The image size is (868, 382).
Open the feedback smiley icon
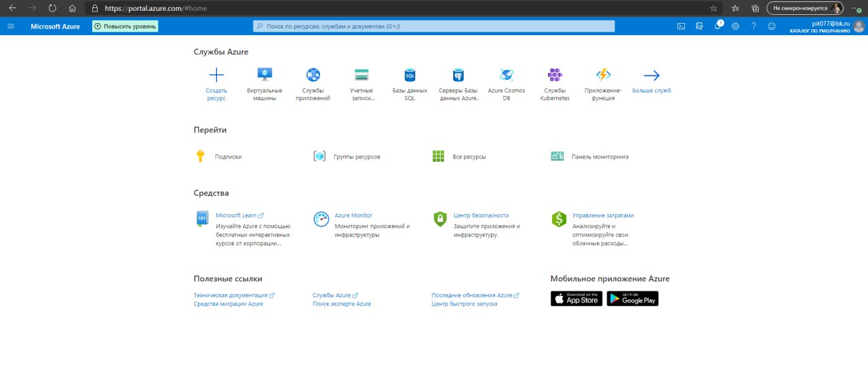[x=772, y=26]
